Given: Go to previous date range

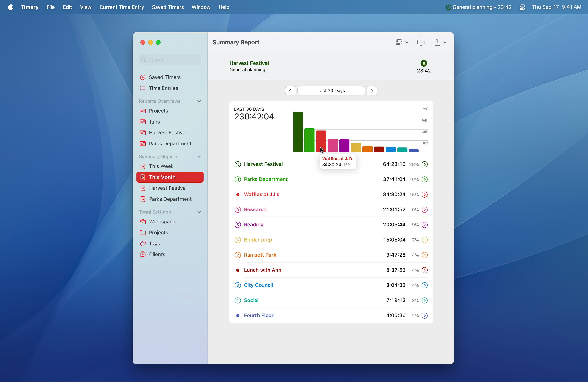Looking at the screenshot, I should pos(290,91).
